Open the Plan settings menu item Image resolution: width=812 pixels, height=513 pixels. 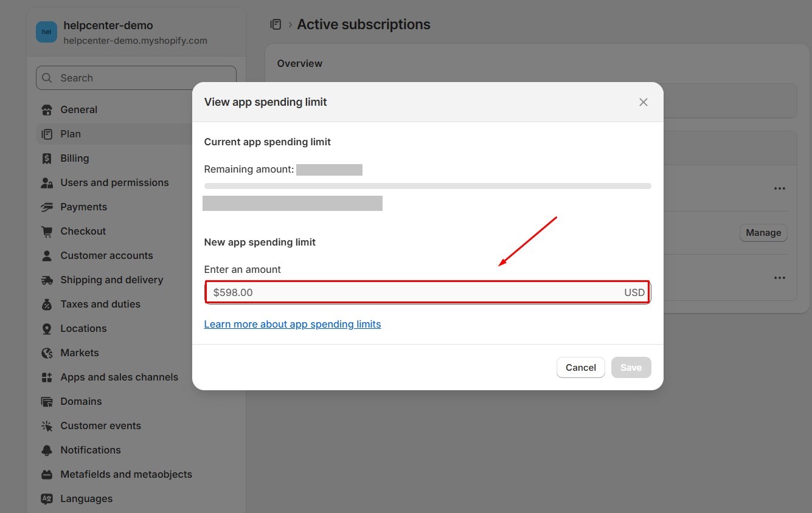click(71, 134)
